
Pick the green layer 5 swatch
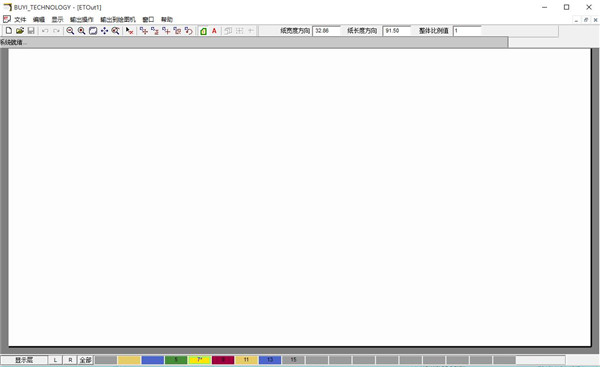click(x=176, y=360)
